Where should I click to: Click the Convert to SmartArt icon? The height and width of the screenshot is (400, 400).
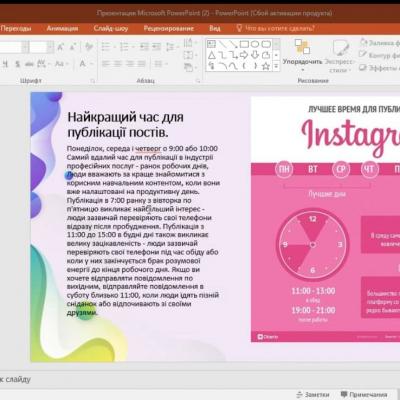[x=189, y=67]
